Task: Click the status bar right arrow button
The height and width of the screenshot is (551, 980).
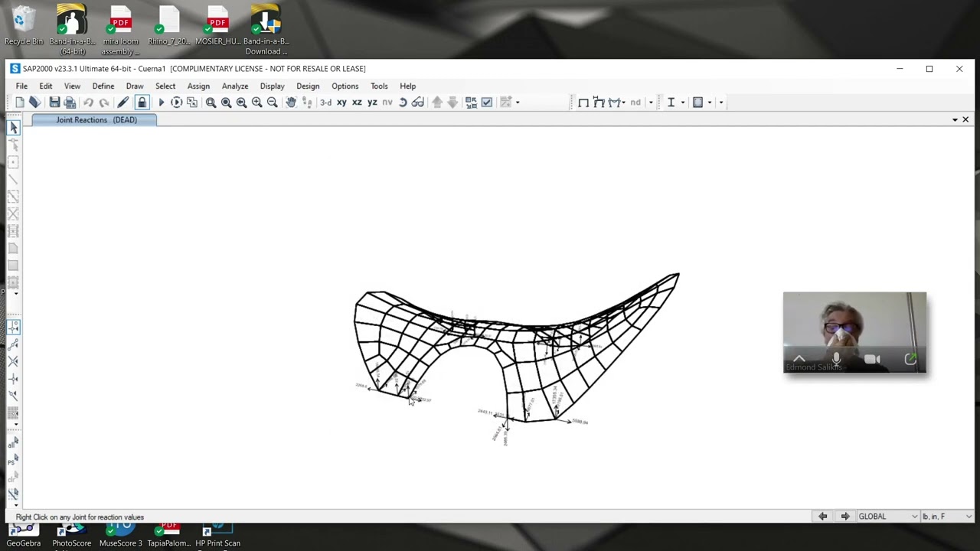Action: [x=844, y=517]
